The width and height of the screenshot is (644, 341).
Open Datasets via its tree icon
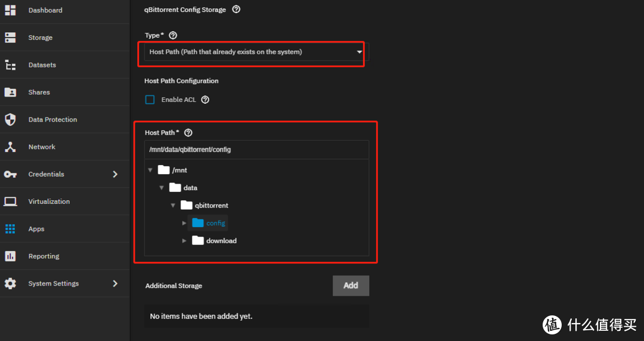tap(10, 65)
